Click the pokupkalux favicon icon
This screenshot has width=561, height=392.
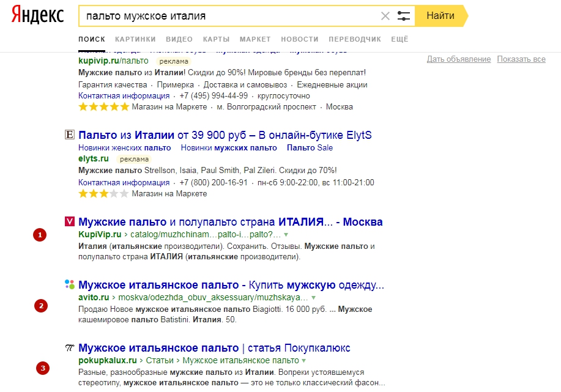(x=69, y=347)
